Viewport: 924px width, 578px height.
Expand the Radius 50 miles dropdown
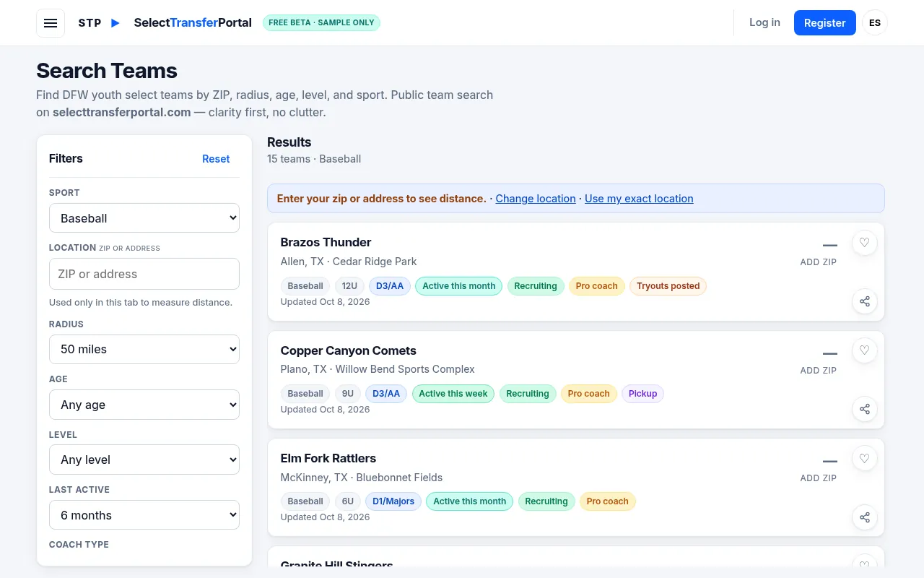click(144, 349)
